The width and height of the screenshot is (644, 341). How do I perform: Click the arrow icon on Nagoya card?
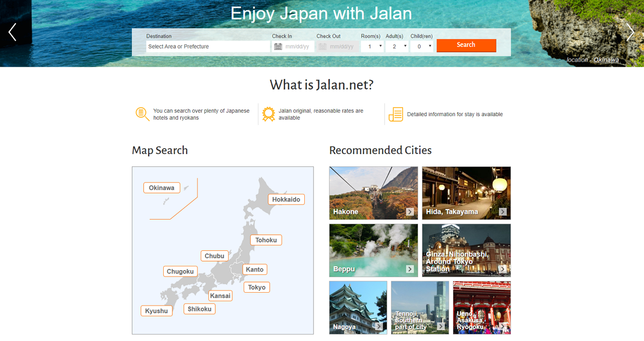coord(379,326)
